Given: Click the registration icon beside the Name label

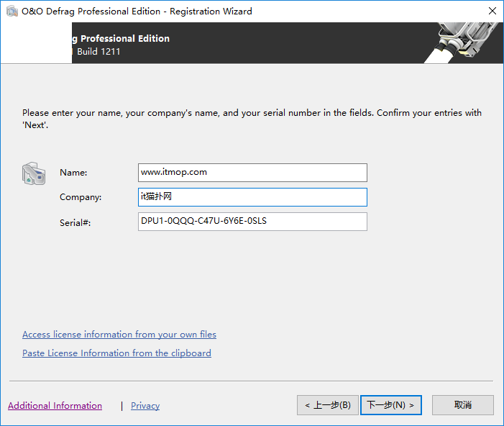Looking at the screenshot, I should pos(34,173).
